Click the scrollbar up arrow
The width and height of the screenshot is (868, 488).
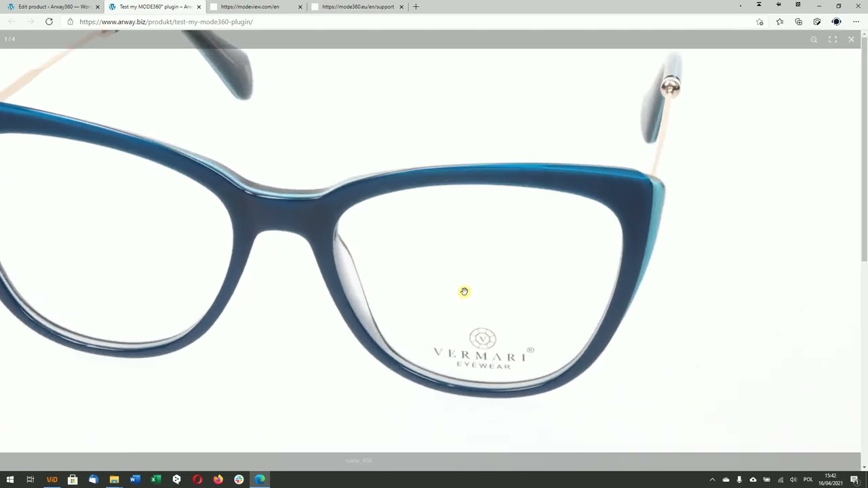coord(864,33)
